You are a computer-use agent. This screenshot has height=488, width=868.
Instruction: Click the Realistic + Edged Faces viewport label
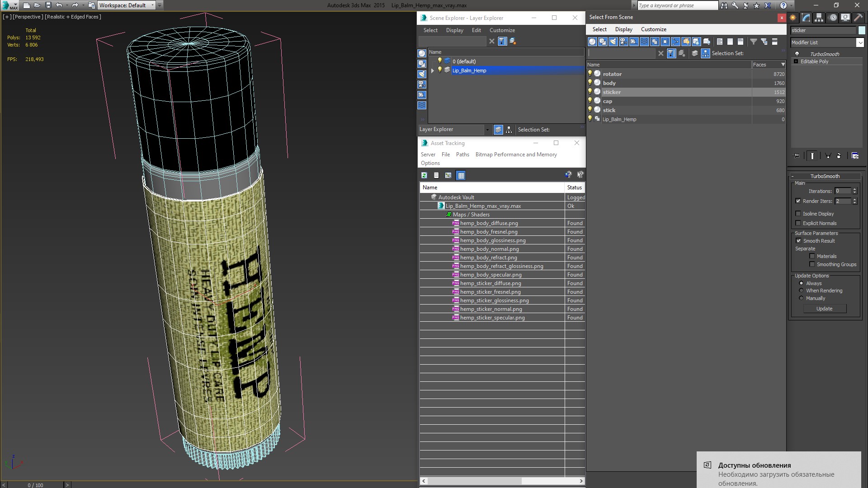[73, 17]
